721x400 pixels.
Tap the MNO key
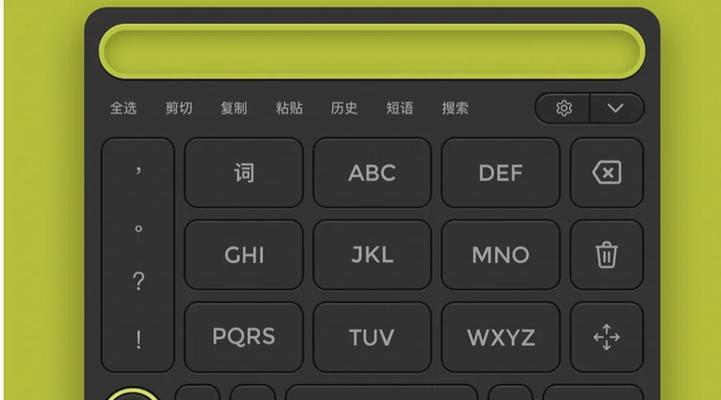501,255
